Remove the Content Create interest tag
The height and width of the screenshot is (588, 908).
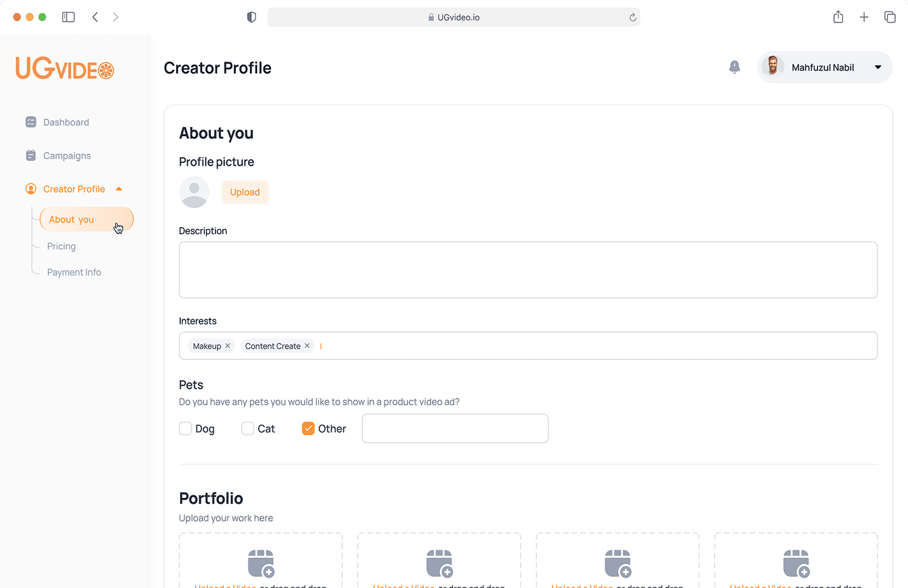click(x=307, y=346)
